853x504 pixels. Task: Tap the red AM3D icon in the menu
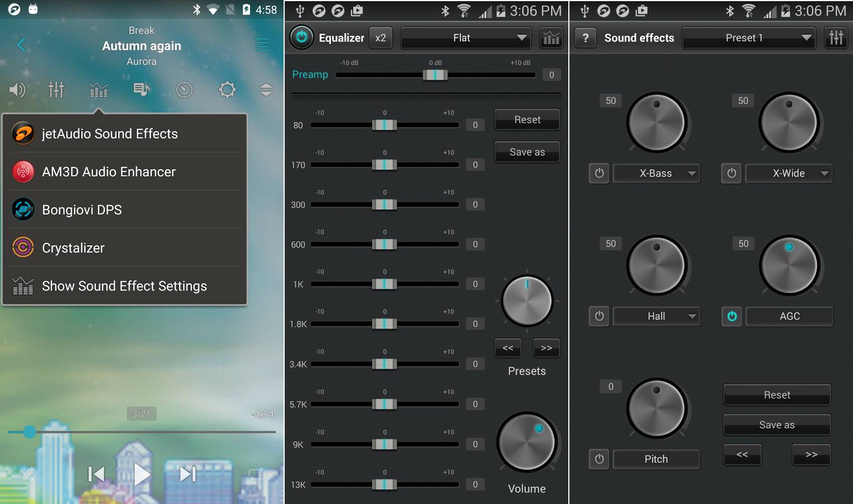[23, 171]
